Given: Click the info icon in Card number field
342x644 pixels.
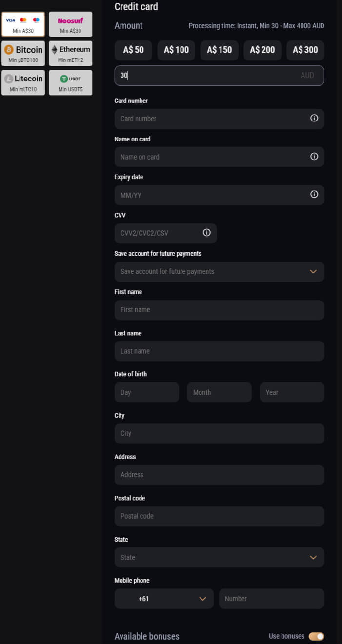Looking at the screenshot, I should tap(314, 118).
